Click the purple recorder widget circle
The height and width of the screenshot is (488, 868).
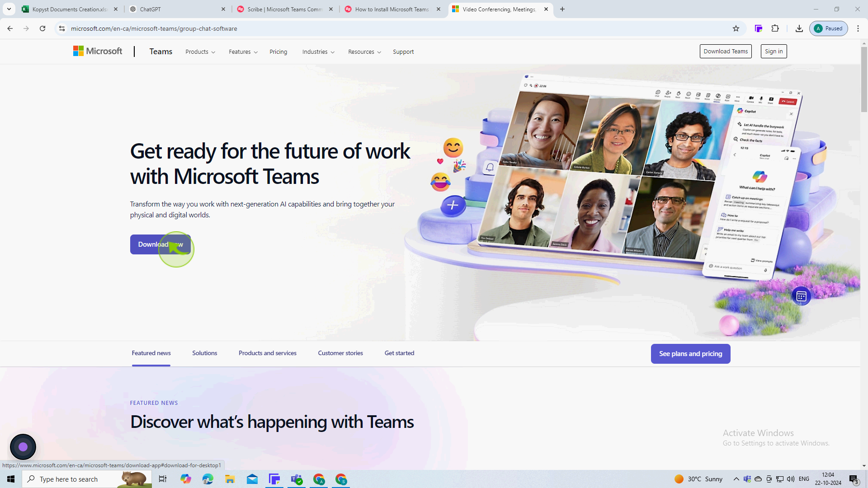tap(23, 447)
